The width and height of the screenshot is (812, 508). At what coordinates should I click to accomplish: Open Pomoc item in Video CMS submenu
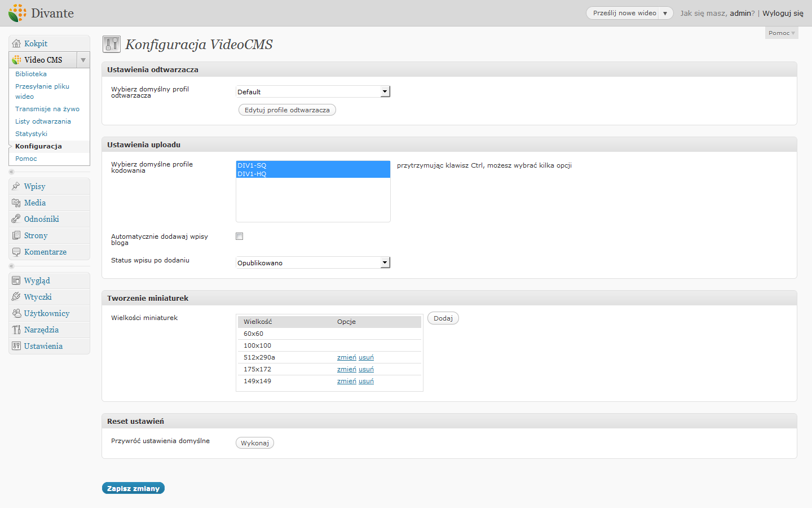(x=26, y=159)
